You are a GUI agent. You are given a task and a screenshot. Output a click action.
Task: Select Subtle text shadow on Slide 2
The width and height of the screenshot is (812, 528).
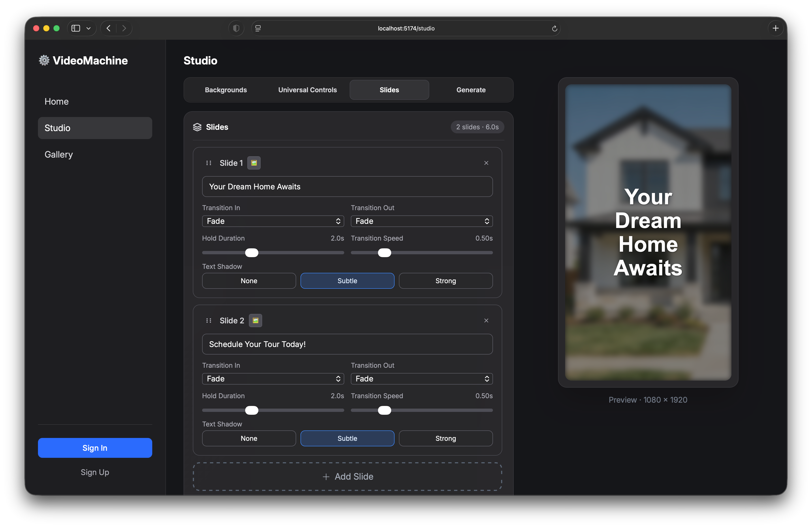pos(347,438)
